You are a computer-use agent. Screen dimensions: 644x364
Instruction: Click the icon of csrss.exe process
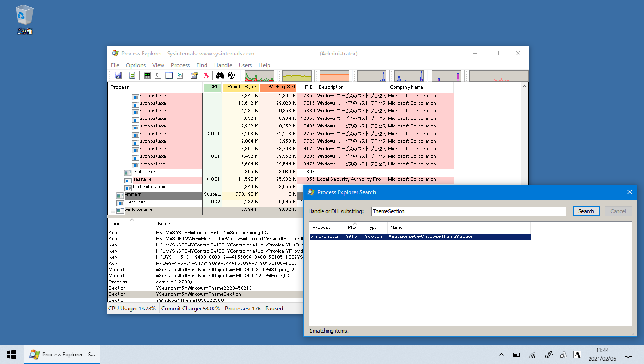tap(120, 202)
